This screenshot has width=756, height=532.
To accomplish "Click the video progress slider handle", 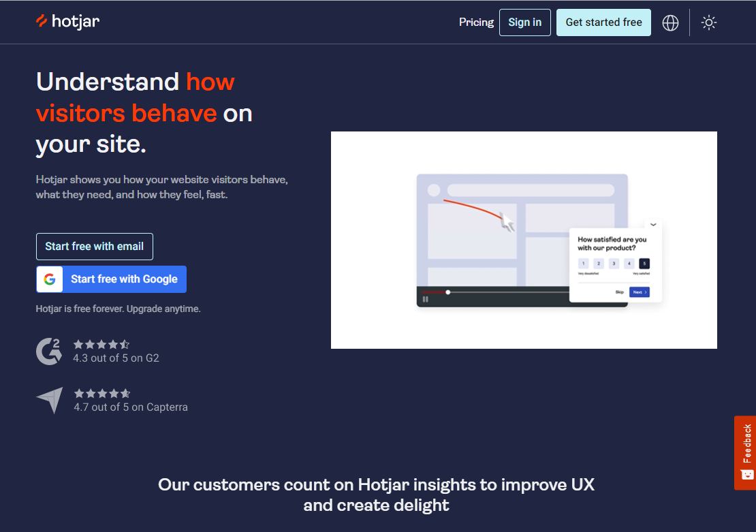I will coord(448,292).
